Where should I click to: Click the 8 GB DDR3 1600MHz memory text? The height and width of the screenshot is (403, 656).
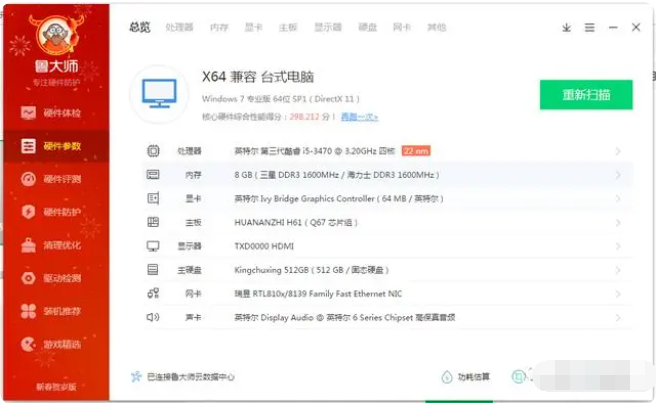coord(336,175)
